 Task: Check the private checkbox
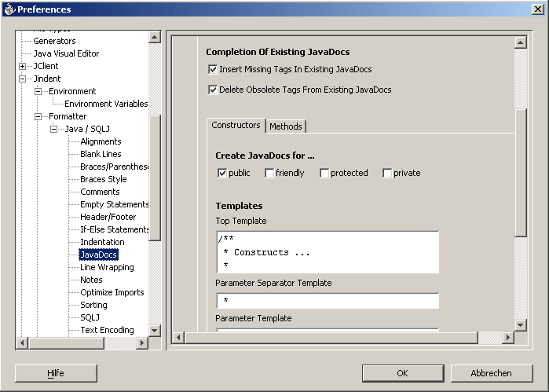coord(387,173)
